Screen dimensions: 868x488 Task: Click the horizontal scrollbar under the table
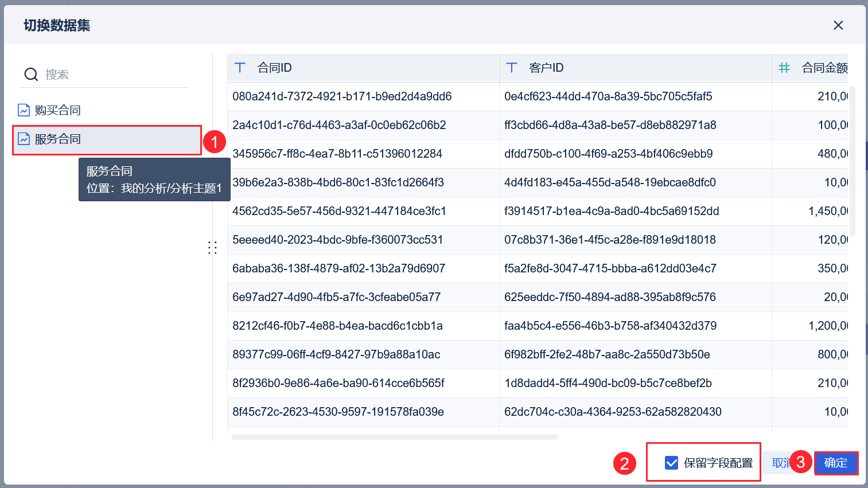tap(395, 437)
